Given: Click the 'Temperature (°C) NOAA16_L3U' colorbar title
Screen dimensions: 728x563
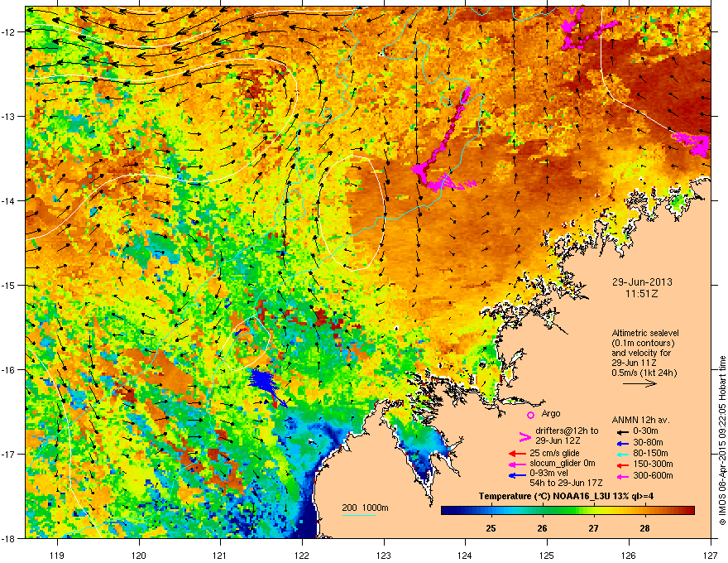Looking at the screenshot, I should (x=544, y=497).
